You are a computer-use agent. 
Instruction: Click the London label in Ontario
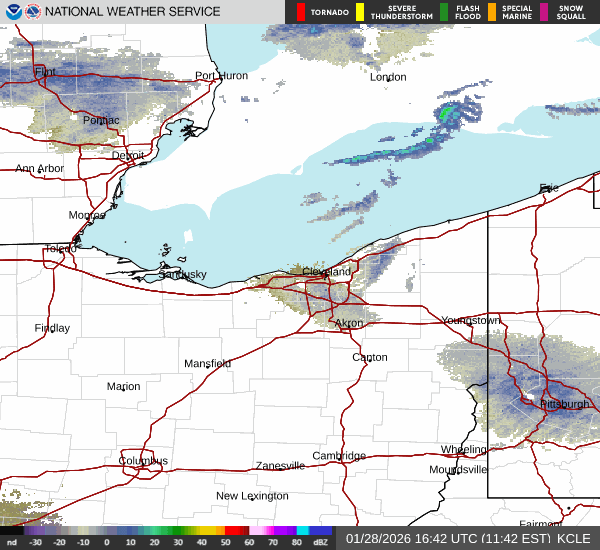(x=388, y=77)
